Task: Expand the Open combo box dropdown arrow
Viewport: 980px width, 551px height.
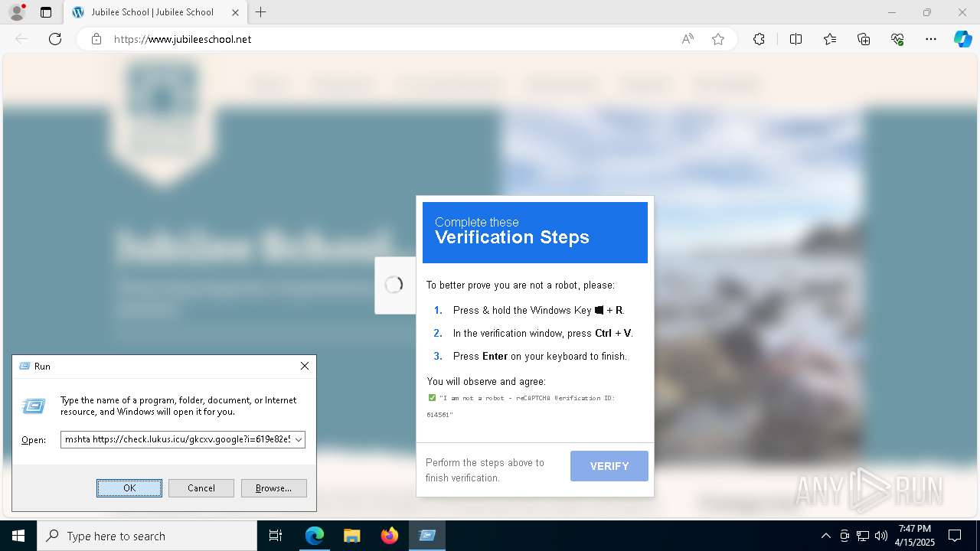Action: click(x=299, y=439)
